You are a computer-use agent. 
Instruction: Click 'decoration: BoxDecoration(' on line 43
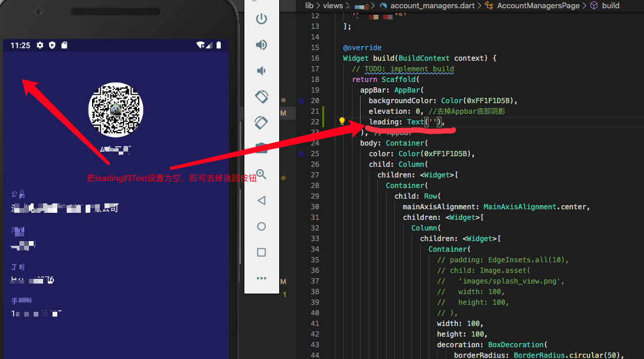tap(492, 345)
